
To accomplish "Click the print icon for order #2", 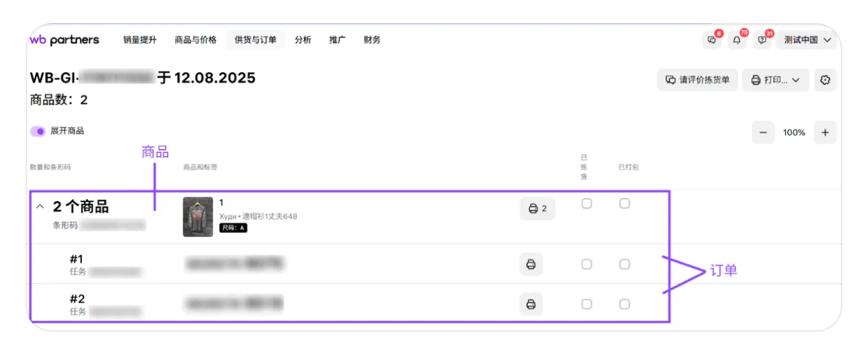I will click(x=531, y=304).
